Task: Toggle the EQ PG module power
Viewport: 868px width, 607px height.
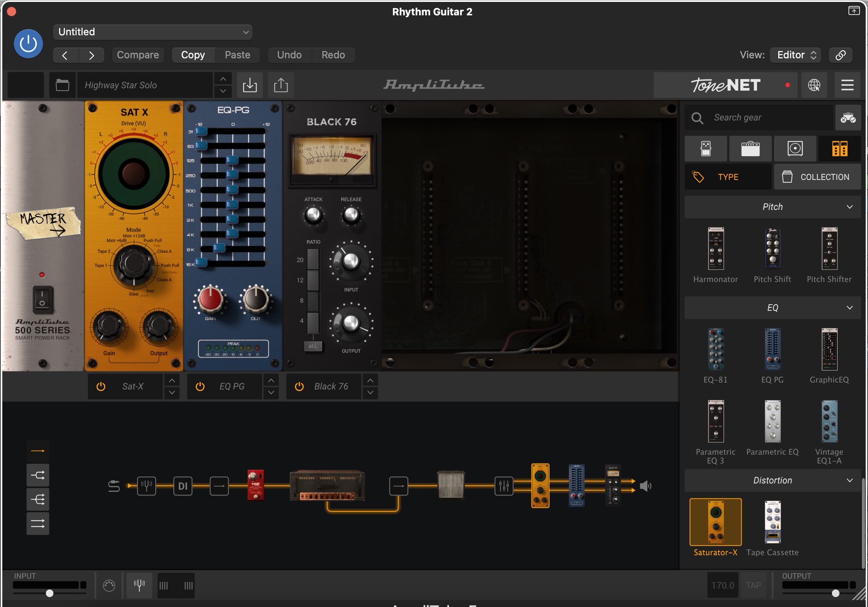Action: point(200,386)
